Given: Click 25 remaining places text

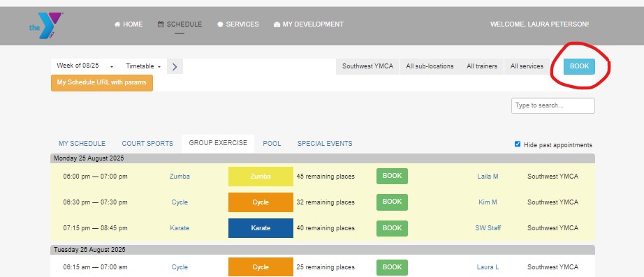Looking at the screenshot, I should pos(325,267).
